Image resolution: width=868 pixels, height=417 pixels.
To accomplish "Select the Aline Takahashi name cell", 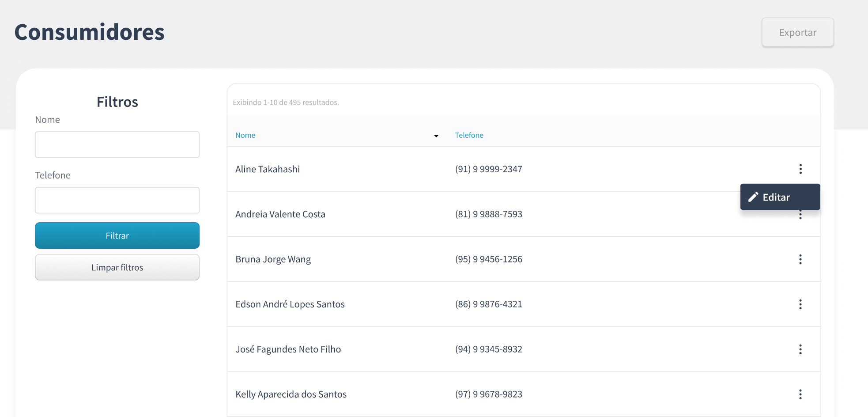I will 267,169.
